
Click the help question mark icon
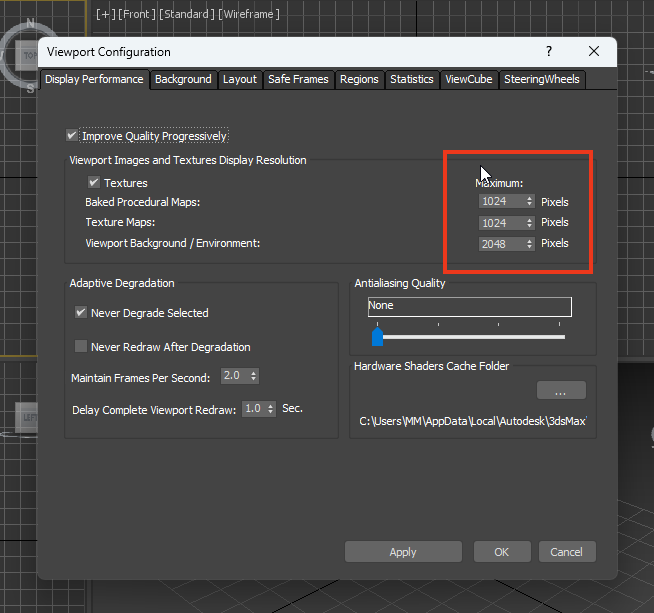tap(548, 51)
